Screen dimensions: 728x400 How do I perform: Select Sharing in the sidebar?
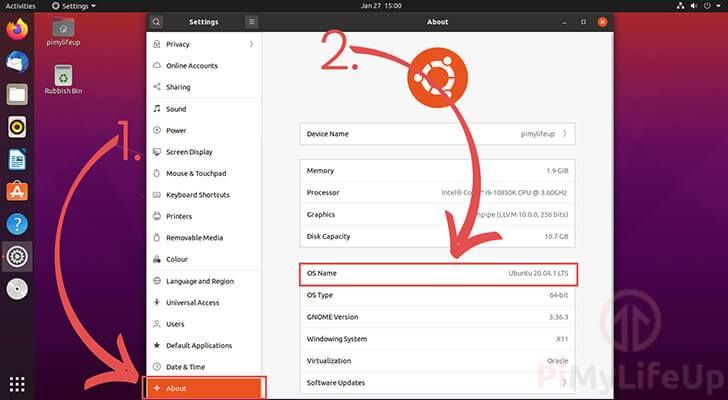pos(204,87)
